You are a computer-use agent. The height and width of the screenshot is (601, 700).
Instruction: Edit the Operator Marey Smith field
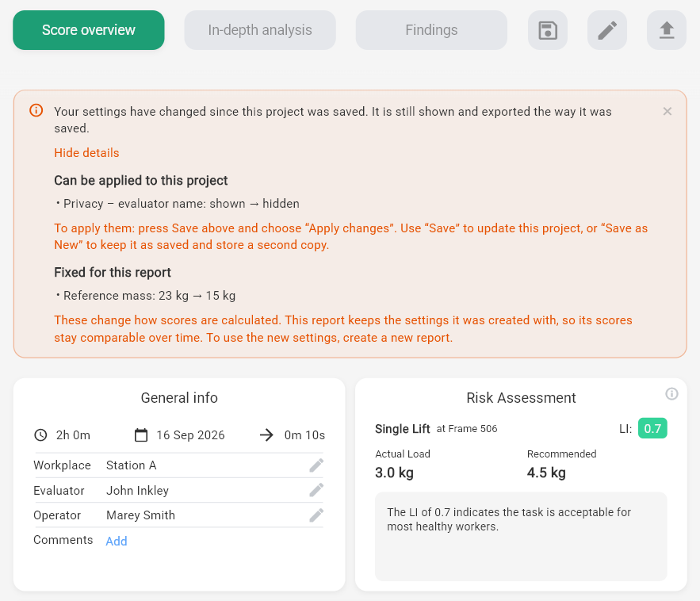316,515
